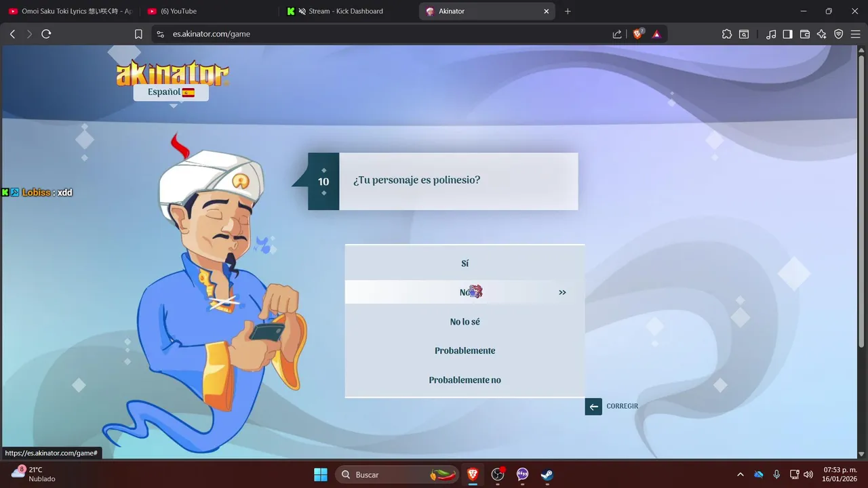The height and width of the screenshot is (488, 868).
Task: Open the Español language selector
Action: (171, 92)
